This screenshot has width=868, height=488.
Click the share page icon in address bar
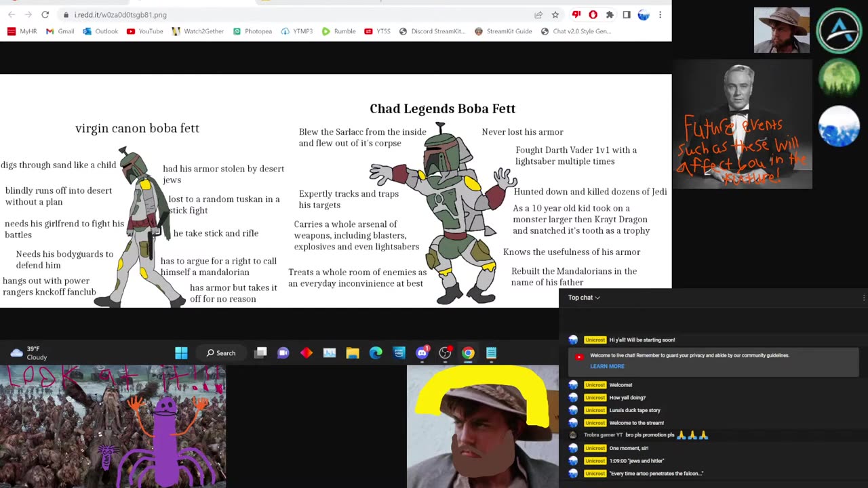[538, 15]
